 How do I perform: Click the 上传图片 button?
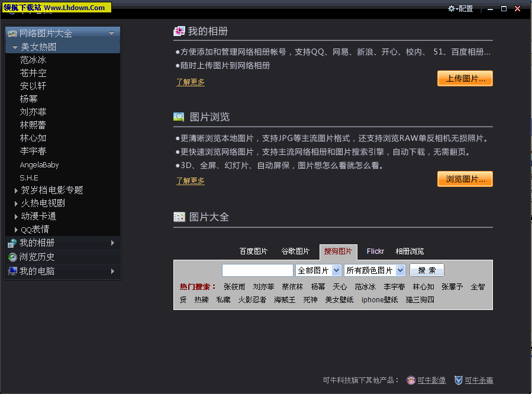coord(465,78)
